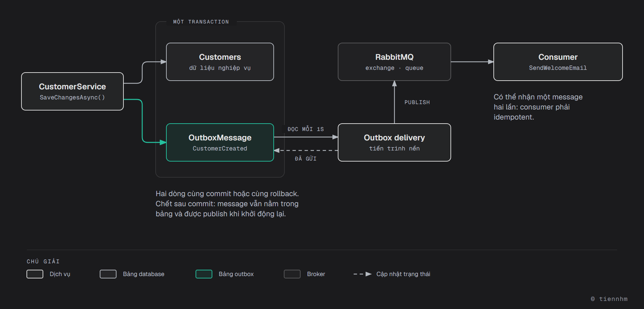This screenshot has width=644, height=309.
Task: Click the 'ĐỌC MỖI 1S' arrow label
Action: 306,129
